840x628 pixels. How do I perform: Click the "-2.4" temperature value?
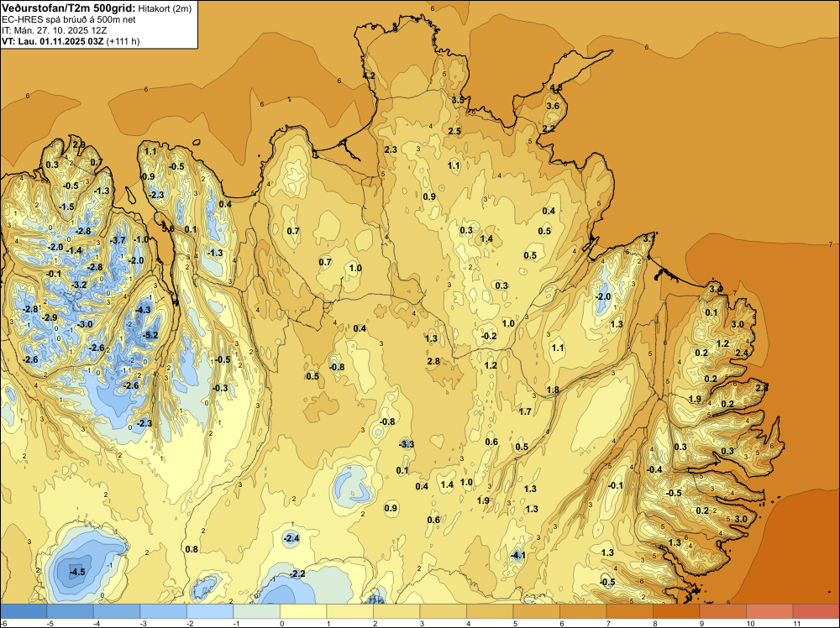291,538
